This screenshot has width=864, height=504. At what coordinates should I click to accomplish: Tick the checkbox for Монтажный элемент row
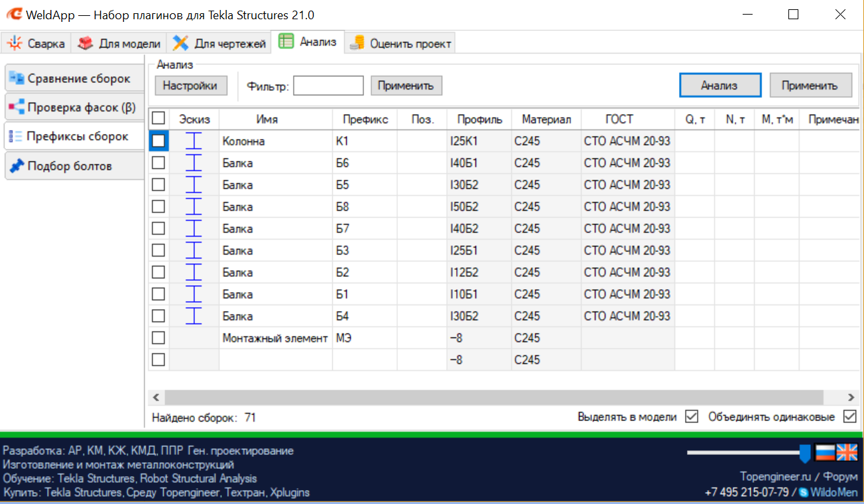point(158,338)
